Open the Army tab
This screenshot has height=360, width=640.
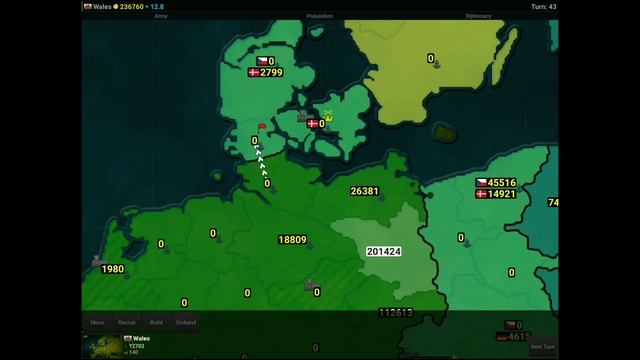(x=161, y=16)
